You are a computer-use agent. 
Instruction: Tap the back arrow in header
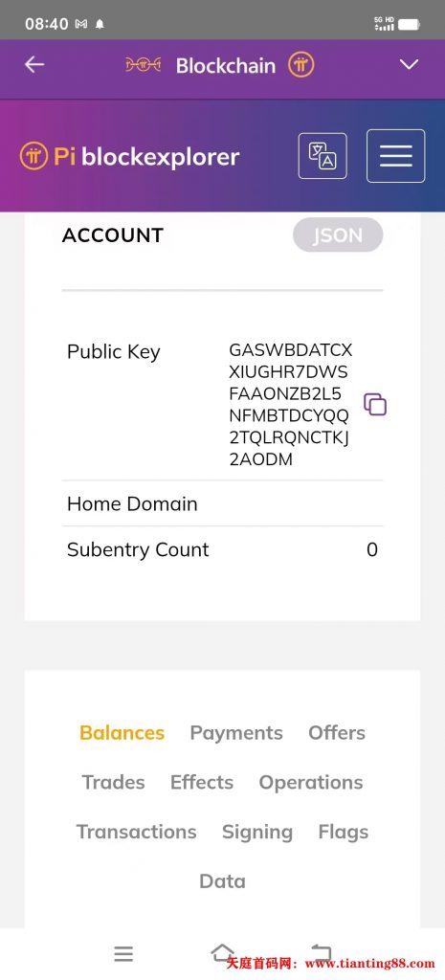pyautogui.click(x=34, y=64)
